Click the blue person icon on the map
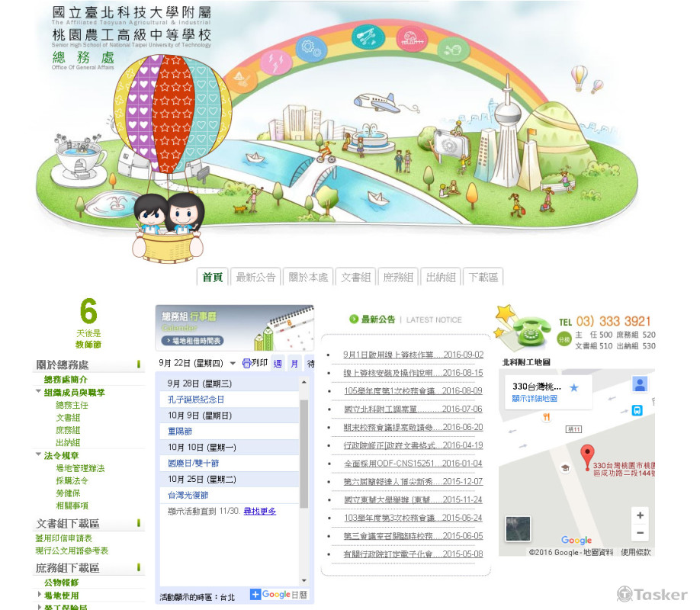700x610 pixels. pos(640,384)
